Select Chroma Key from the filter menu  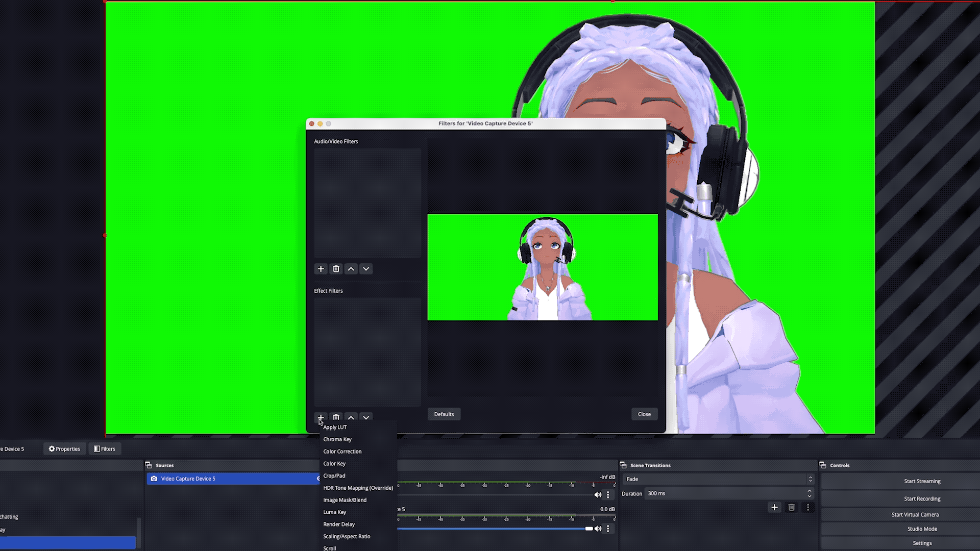(337, 439)
